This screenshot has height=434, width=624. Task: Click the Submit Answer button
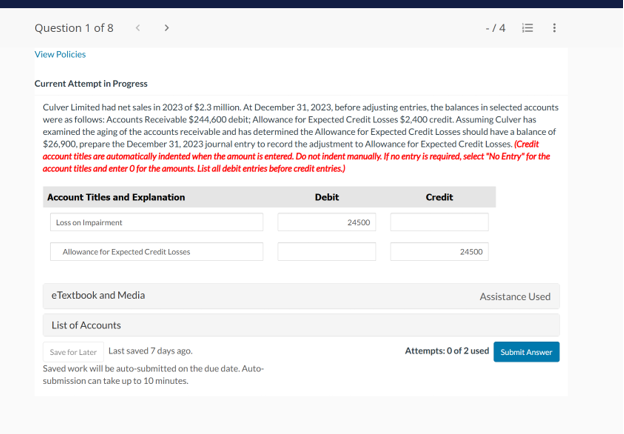point(526,352)
